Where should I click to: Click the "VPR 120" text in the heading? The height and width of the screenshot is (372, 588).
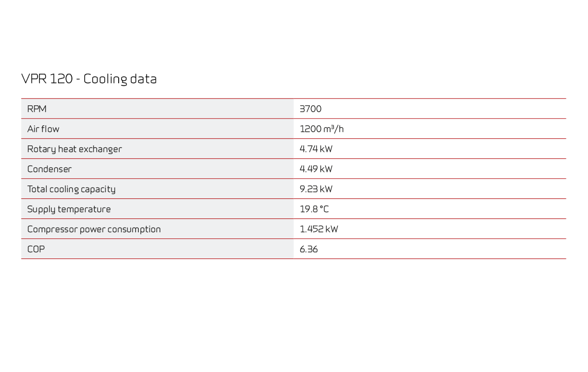47,79
